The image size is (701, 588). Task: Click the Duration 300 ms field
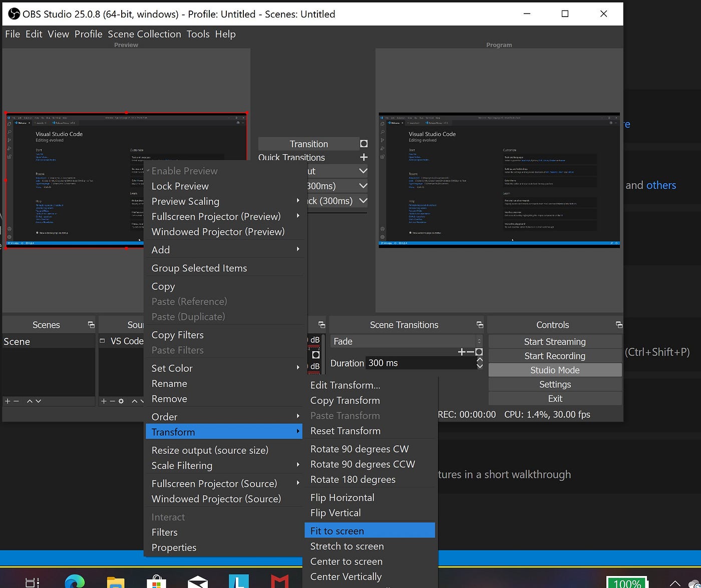coord(421,363)
